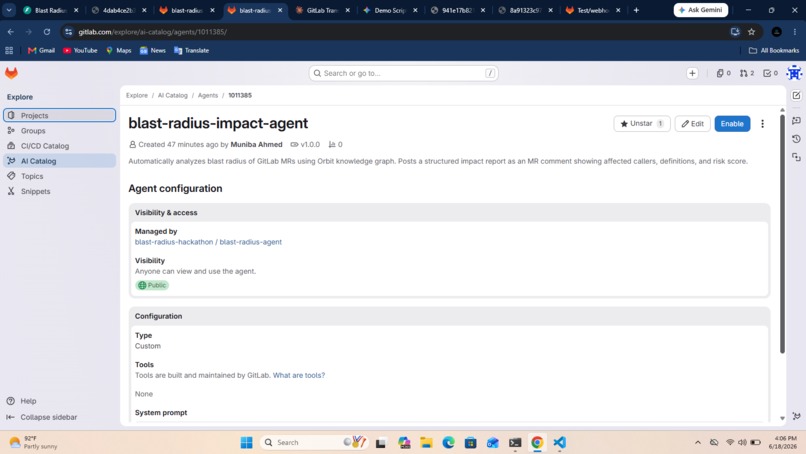This screenshot has height=454, width=806.
Task: Click Agents breadcrumb link
Action: pos(208,95)
